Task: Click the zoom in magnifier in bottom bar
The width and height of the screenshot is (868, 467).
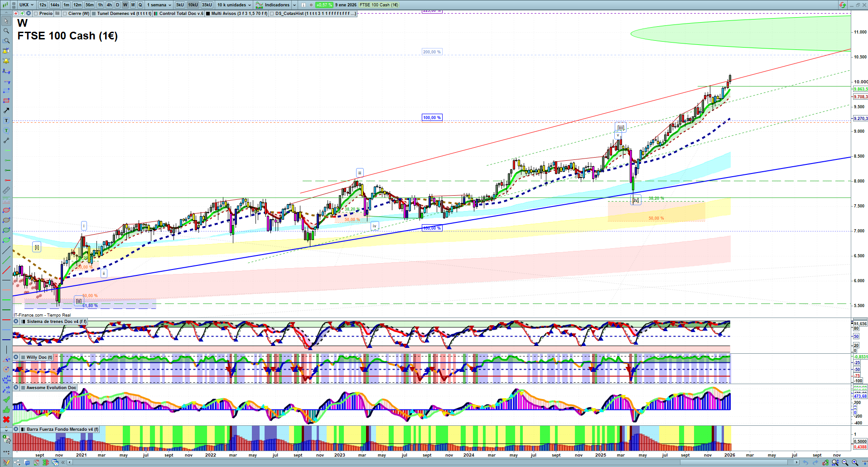Action: tap(855, 462)
